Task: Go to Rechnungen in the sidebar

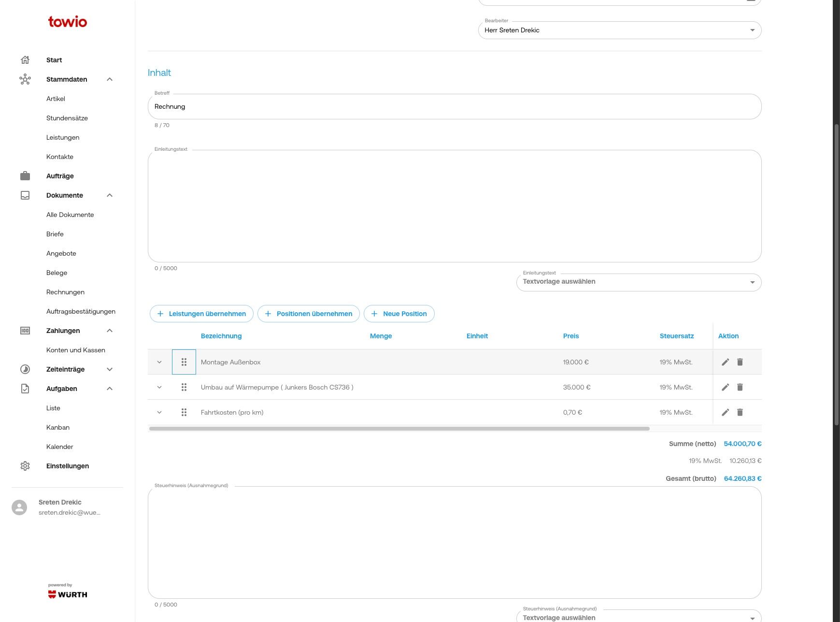Action: pyautogui.click(x=65, y=292)
